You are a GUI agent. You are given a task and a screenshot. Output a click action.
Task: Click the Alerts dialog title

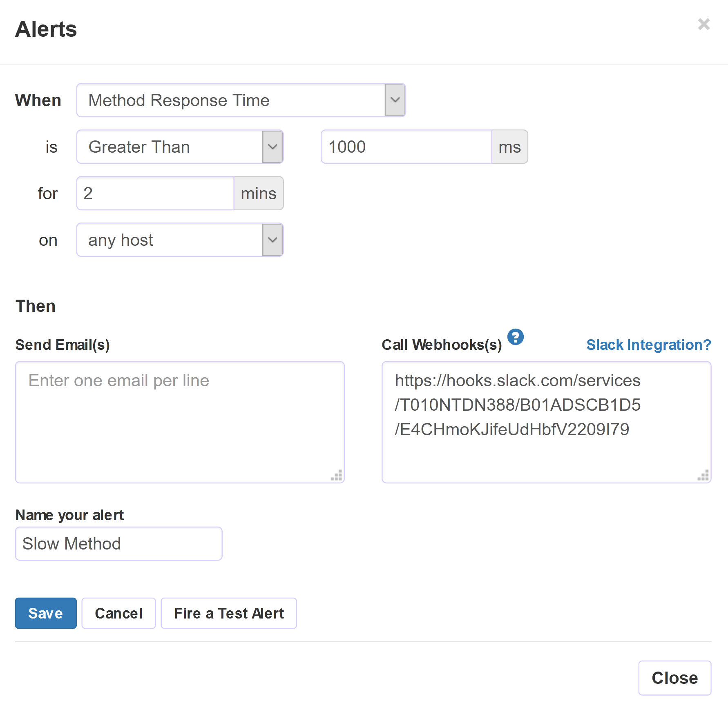click(x=46, y=29)
